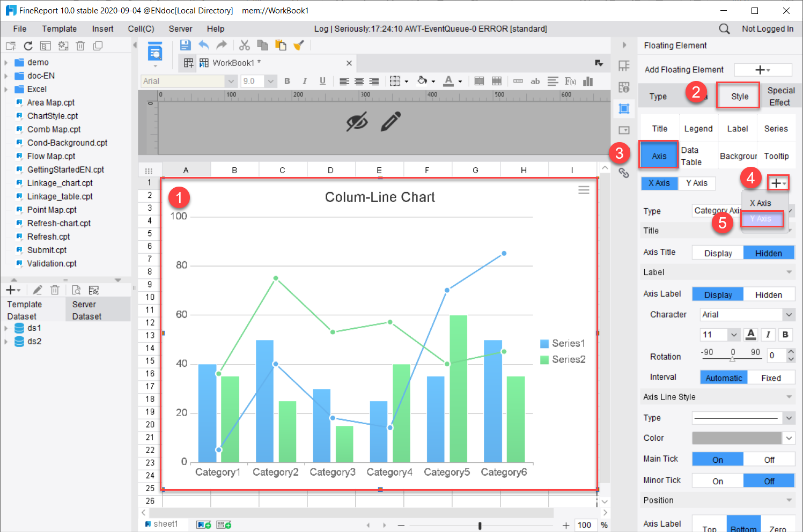Click the Save icon in the toolbar
Screen dimensions: 803x532
[x=185, y=45]
